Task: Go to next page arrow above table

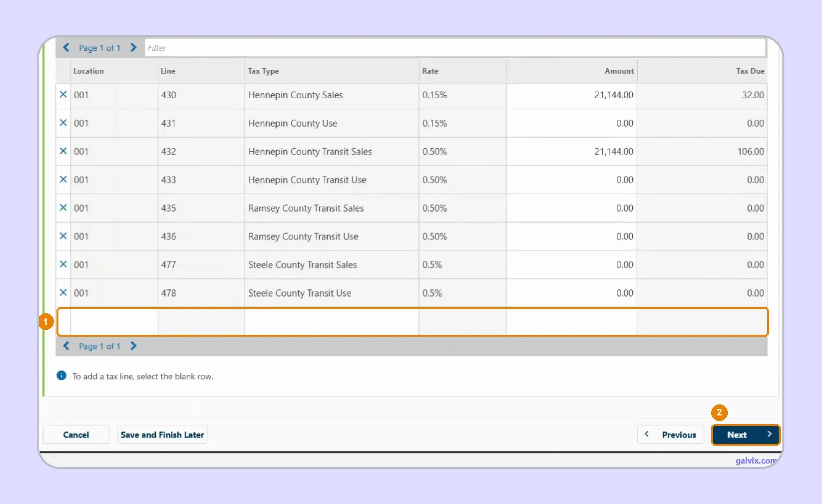Action: pyautogui.click(x=133, y=48)
